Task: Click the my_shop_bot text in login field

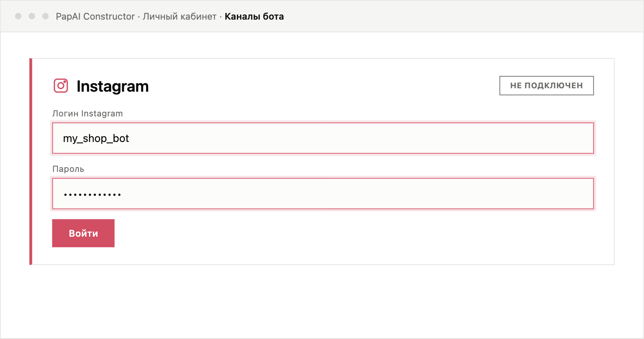Action: (96, 139)
